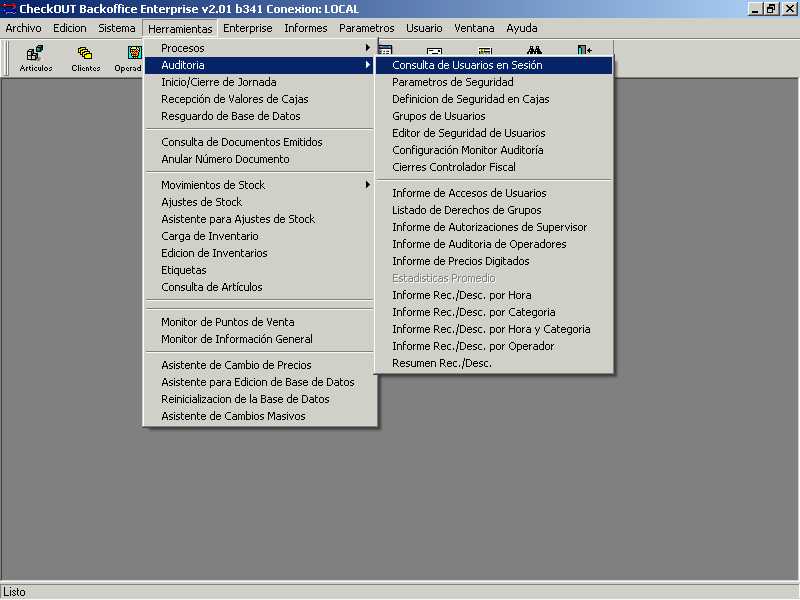Open Informe Rec./Desc. por Hora
The image size is (800, 600).
494,295
